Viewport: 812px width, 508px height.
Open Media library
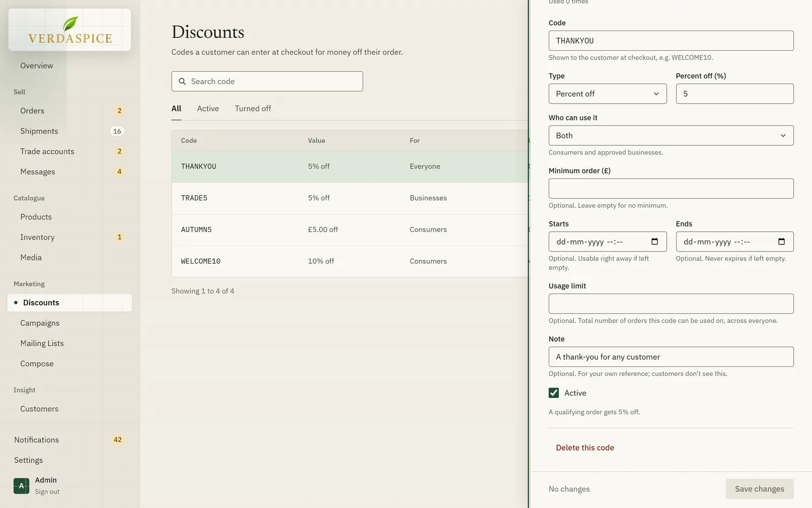click(x=70, y=258)
